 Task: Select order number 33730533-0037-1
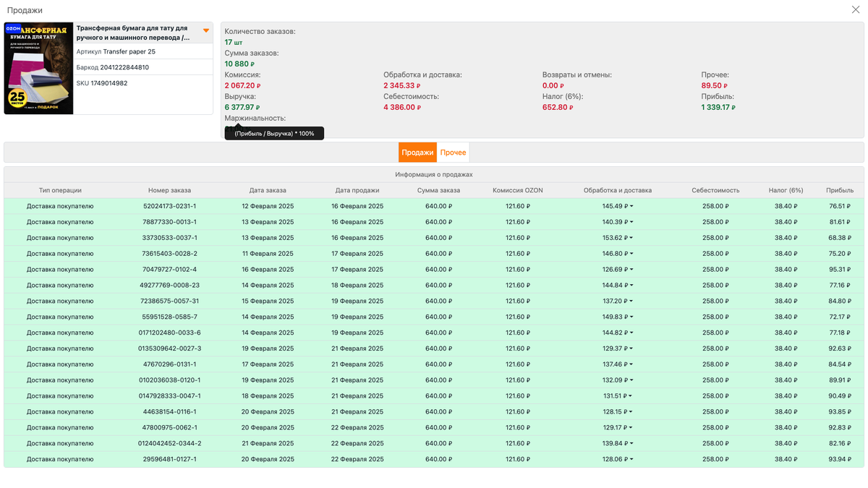pyautogui.click(x=170, y=238)
